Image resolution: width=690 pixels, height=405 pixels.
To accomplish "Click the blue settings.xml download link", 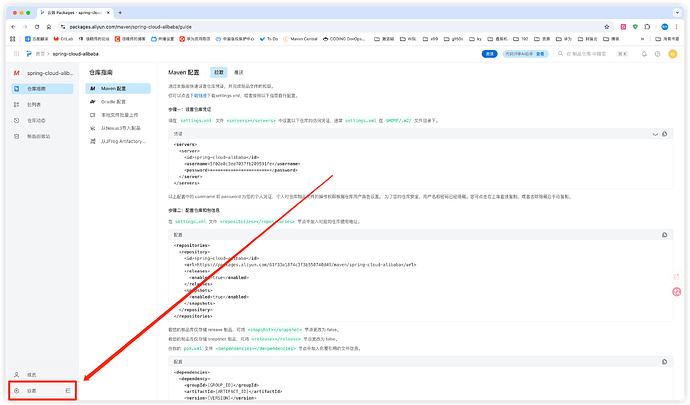I will [200, 96].
